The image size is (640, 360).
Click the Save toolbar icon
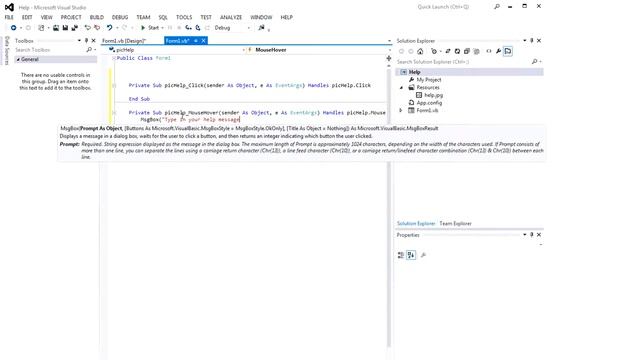pos(65,28)
